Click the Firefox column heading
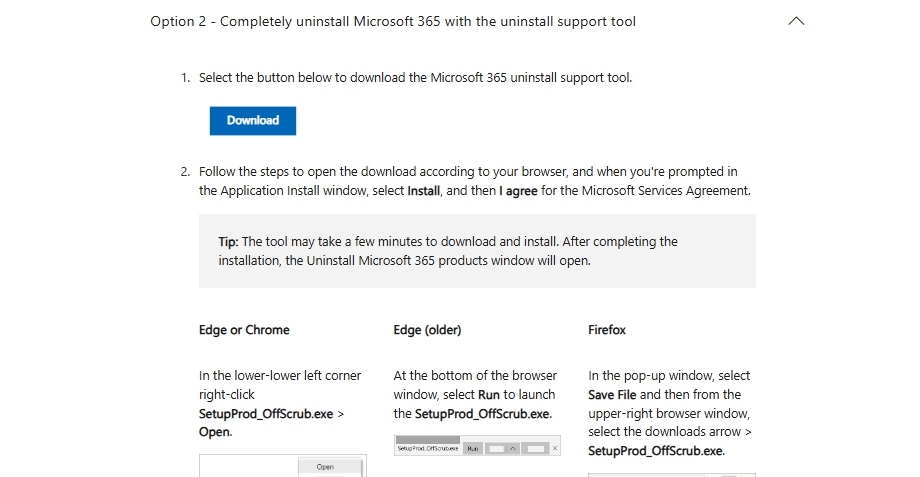Viewport: 920px width, 477px height. [607, 330]
